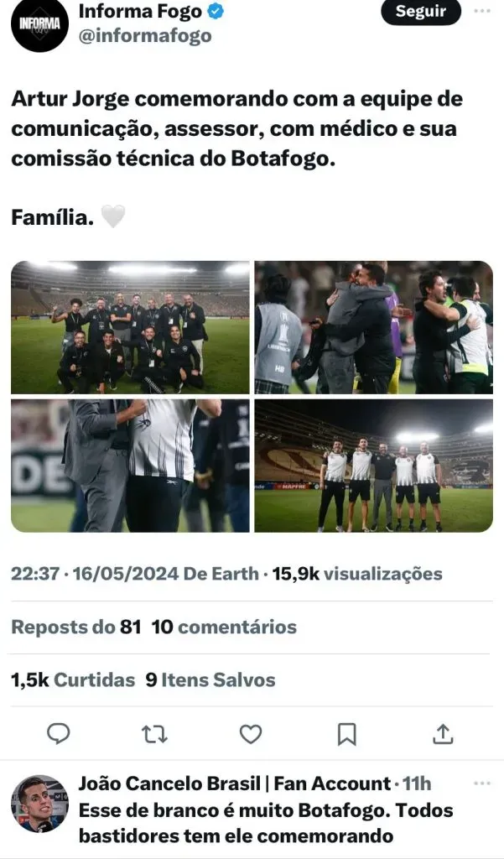The image size is (504, 859).
Task: Bookmark the tweet with the bookmark icon
Action: pos(346,734)
